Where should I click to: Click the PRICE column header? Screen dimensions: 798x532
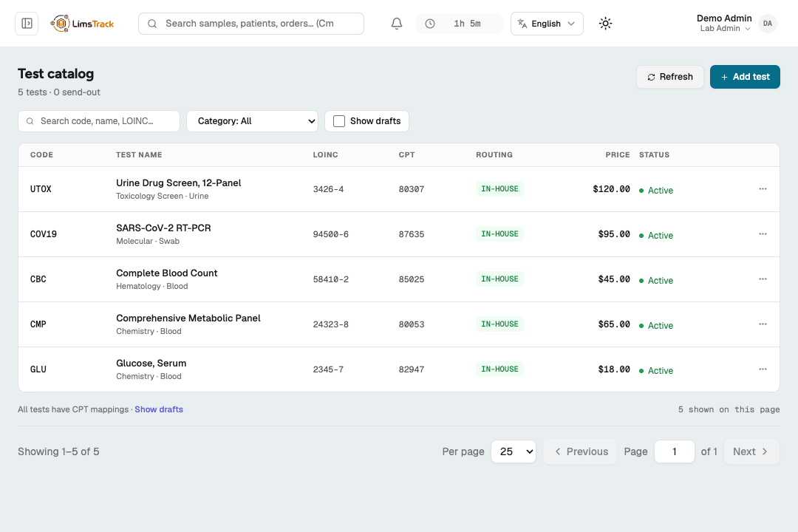(x=617, y=154)
